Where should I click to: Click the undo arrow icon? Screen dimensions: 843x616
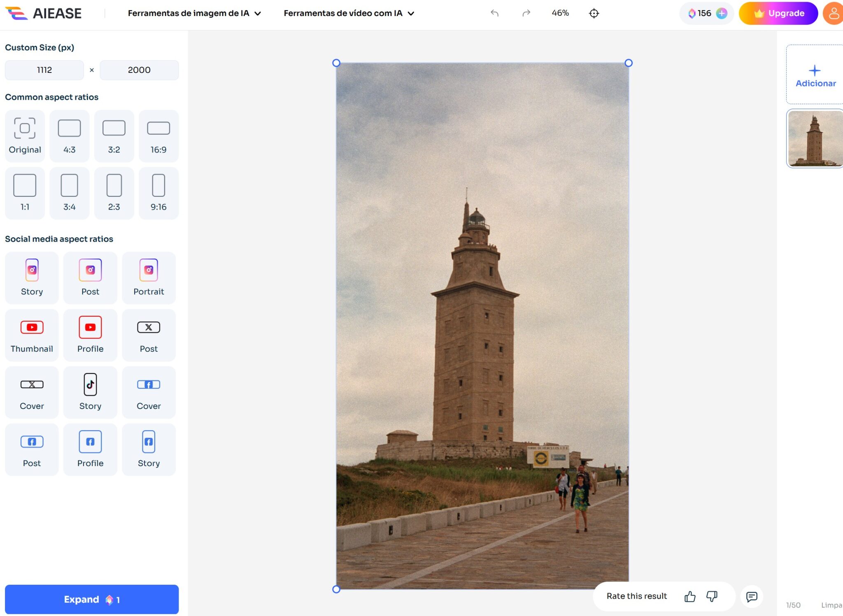coord(494,13)
